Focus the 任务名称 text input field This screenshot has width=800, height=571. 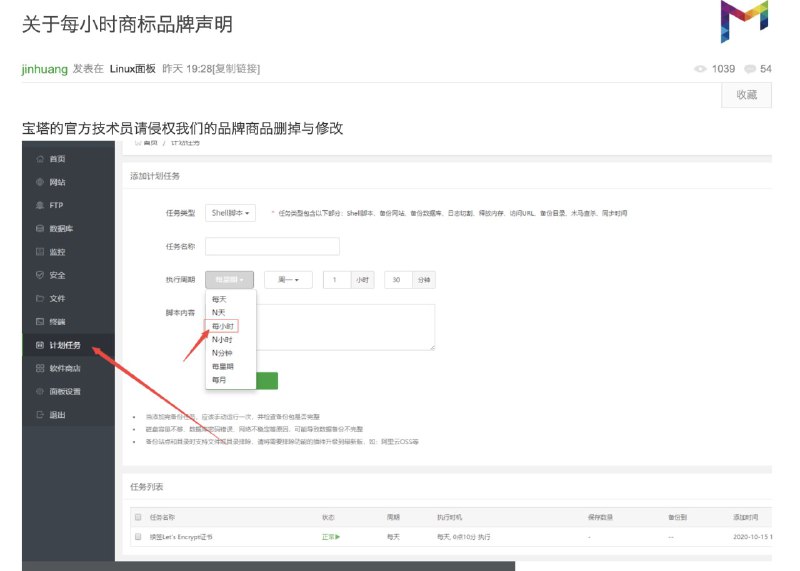pyautogui.click(x=272, y=246)
